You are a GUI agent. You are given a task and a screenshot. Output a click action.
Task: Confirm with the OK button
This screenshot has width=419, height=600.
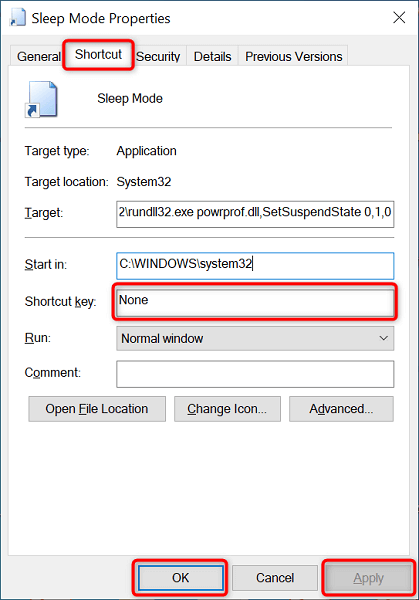pos(181,578)
